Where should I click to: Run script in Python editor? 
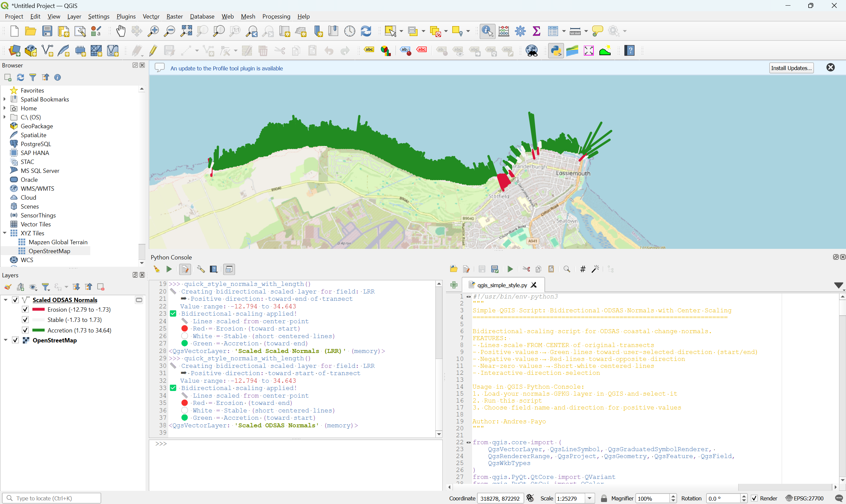coord(510,269)
